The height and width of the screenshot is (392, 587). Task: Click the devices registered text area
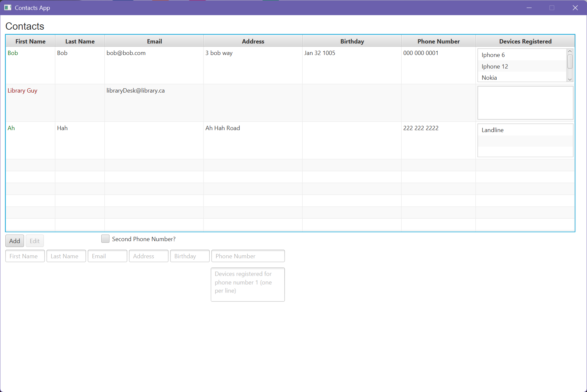[248, 284]
